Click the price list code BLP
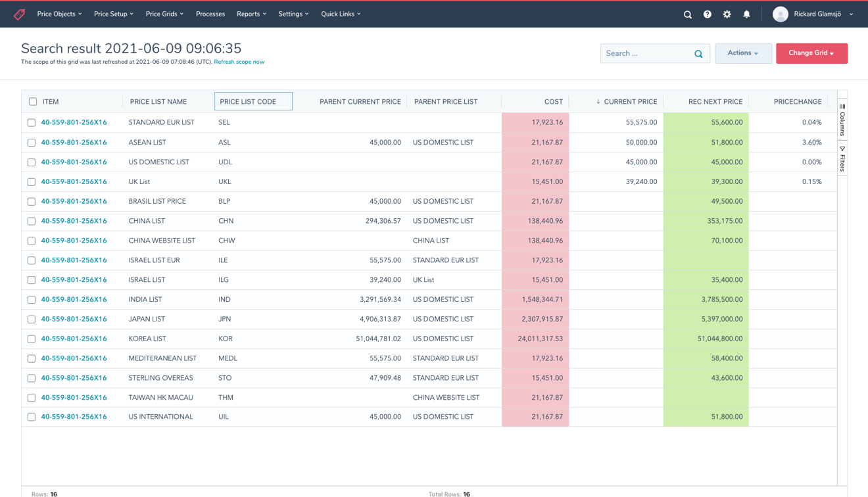This screenshot has width=868, height=497. pos(224,202)
